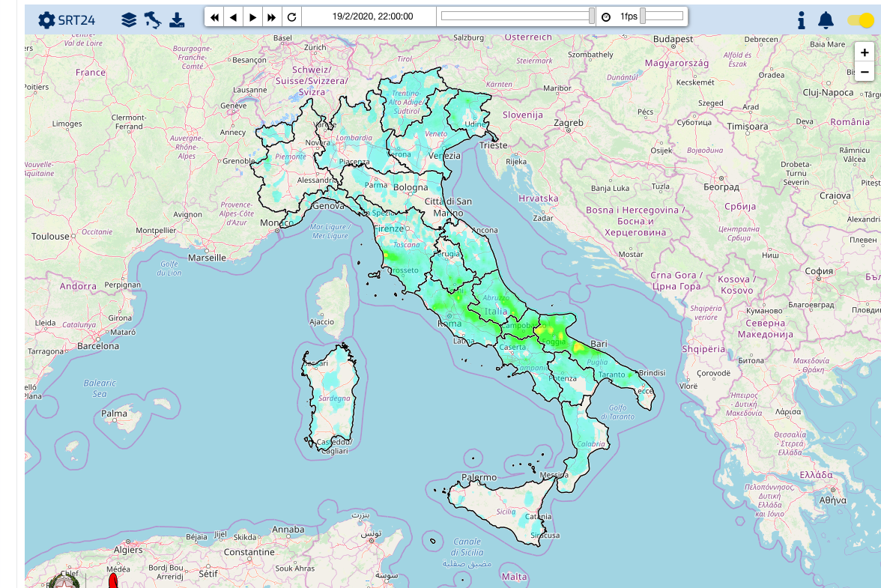Click the fps speed slider

661,16
